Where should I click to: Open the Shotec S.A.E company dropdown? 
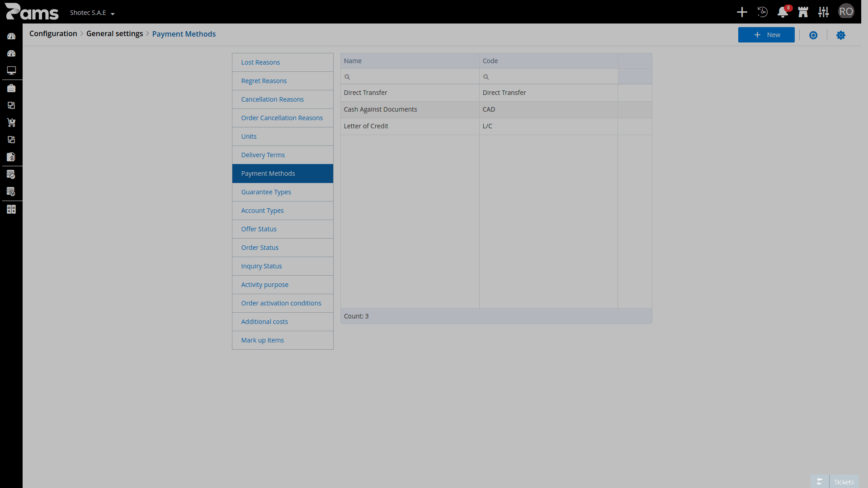point(92,13)
